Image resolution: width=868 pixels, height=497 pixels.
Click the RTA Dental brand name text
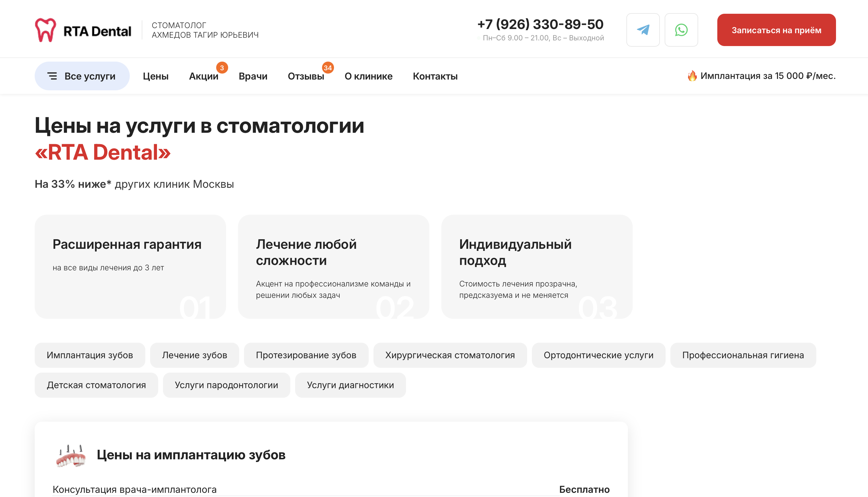tap(97, 31)
